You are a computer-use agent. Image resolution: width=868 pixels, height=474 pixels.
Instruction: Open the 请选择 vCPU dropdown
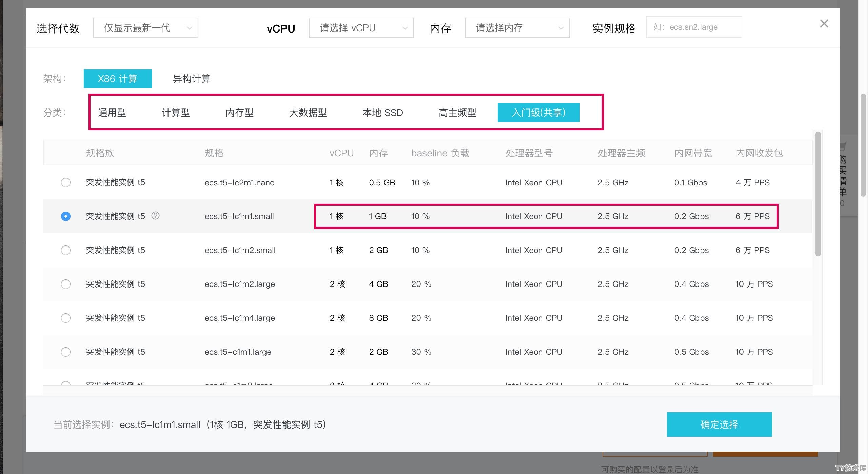click(x=361, y=28)
